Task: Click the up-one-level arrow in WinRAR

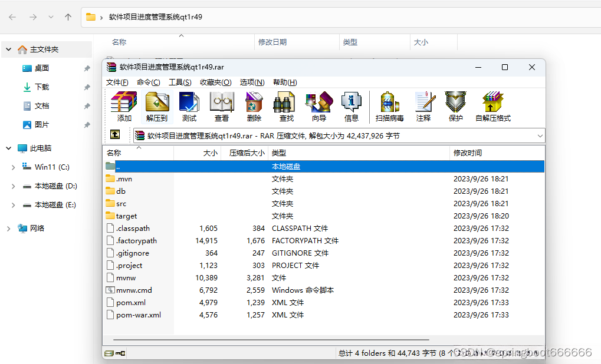Action: pyautogui.click(x=115, y=135)
